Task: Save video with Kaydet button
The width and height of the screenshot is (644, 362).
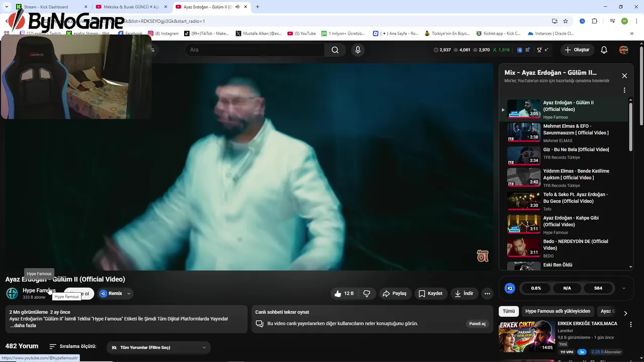Action: [x=431, y=294]
